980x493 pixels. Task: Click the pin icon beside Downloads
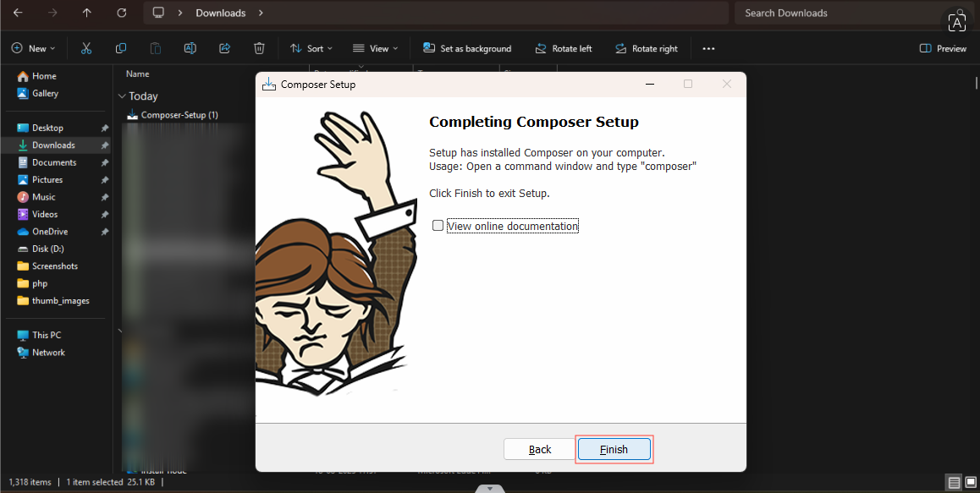pyautogui.click(x=104, y=145)
